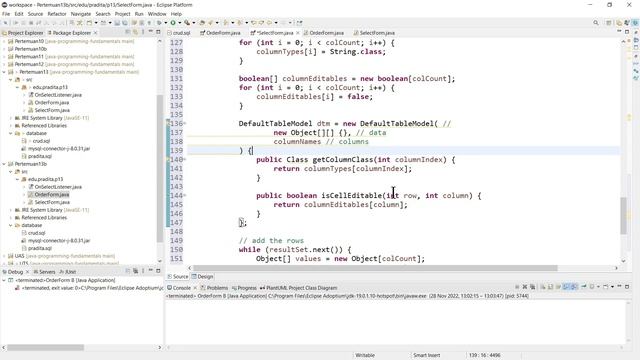Switch to the Problems tab
The image size is (640, 360).
point(214,288)
